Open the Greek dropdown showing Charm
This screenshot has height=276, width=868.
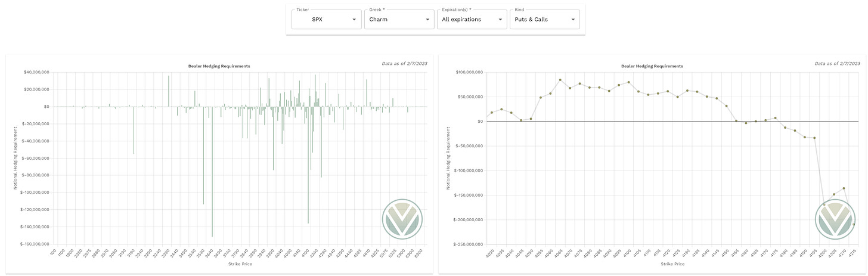[x=399, y=19]
